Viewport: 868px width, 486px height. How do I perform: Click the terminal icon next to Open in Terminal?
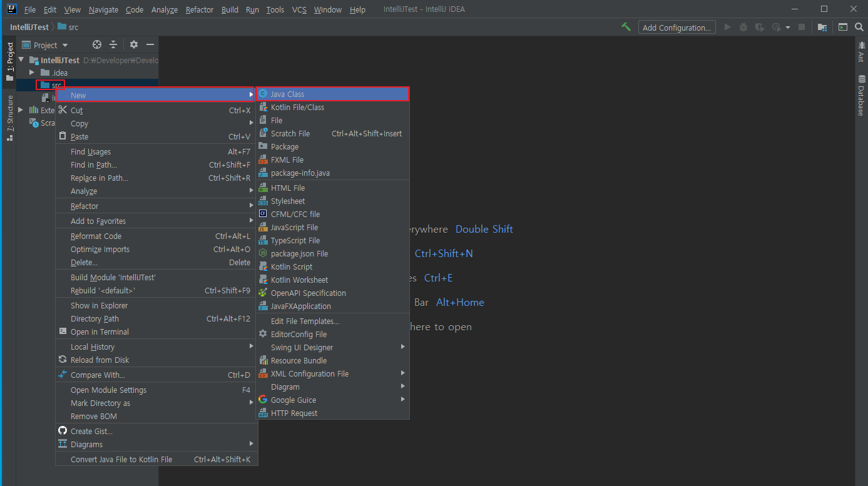pyautogui.click(x=63, y=332)
